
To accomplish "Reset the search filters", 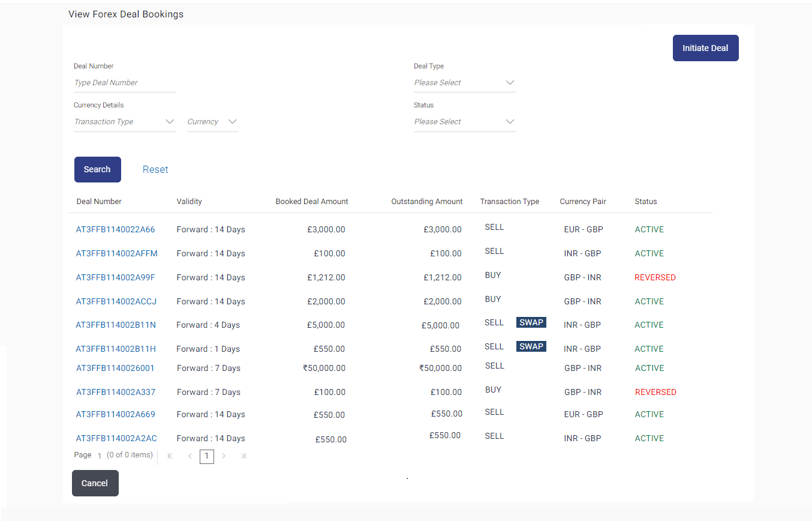I will (155, 170).
